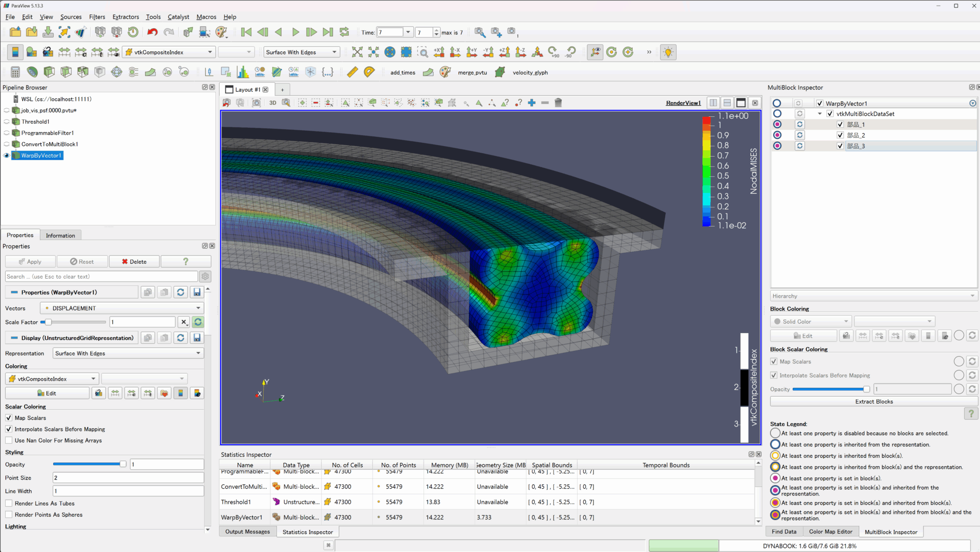Click the Ruler measurement icon

(x=352, y=72)
